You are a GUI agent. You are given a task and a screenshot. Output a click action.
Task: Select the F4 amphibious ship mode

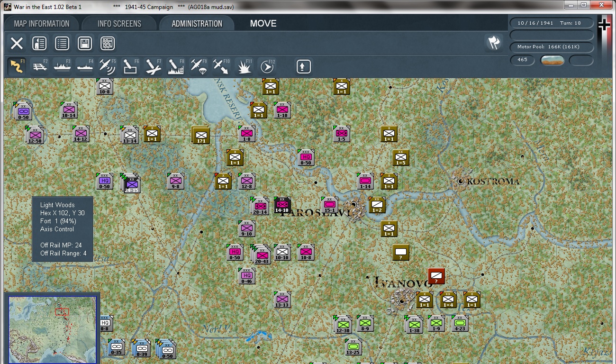pos(85,66)
